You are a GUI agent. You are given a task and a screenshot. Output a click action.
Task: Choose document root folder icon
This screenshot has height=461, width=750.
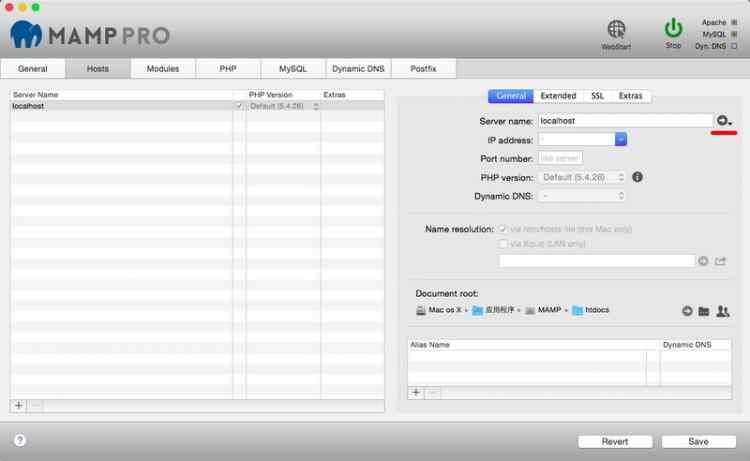(704, 311)
